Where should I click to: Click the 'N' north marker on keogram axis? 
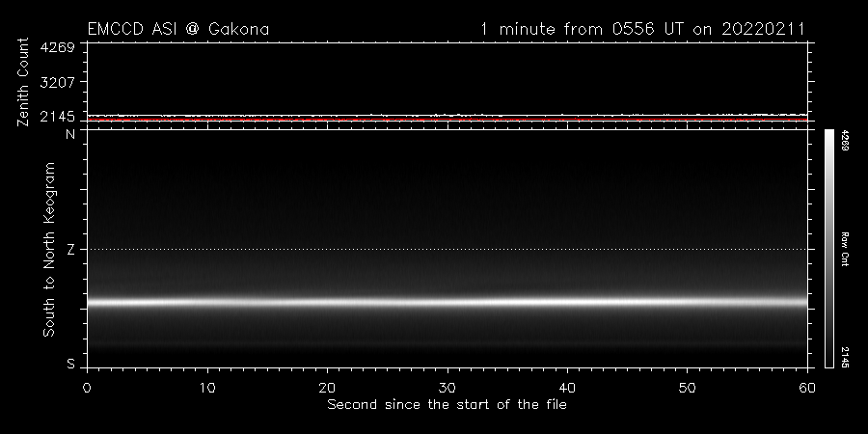click(x=70, y=134)
